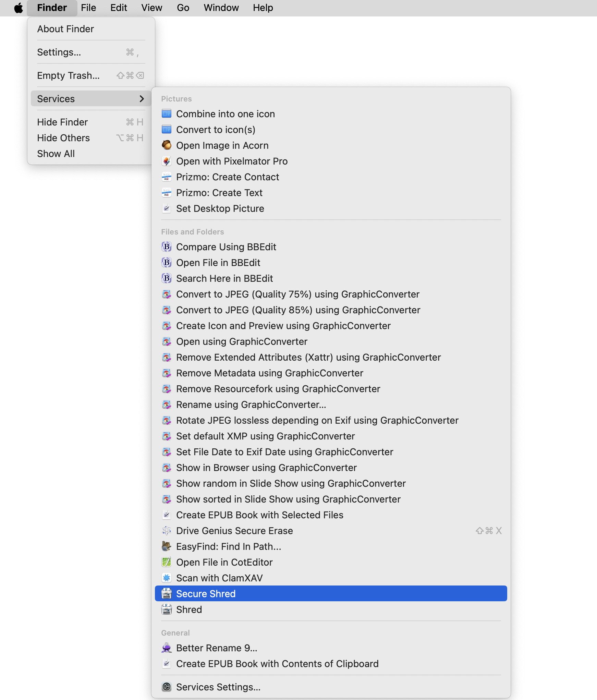Screen dimensions: 597x700
Task: Choose Remove Extended Attributes (Xattr) using GraphicConverter
Action: pyautogui.click(x=331, y=357)
